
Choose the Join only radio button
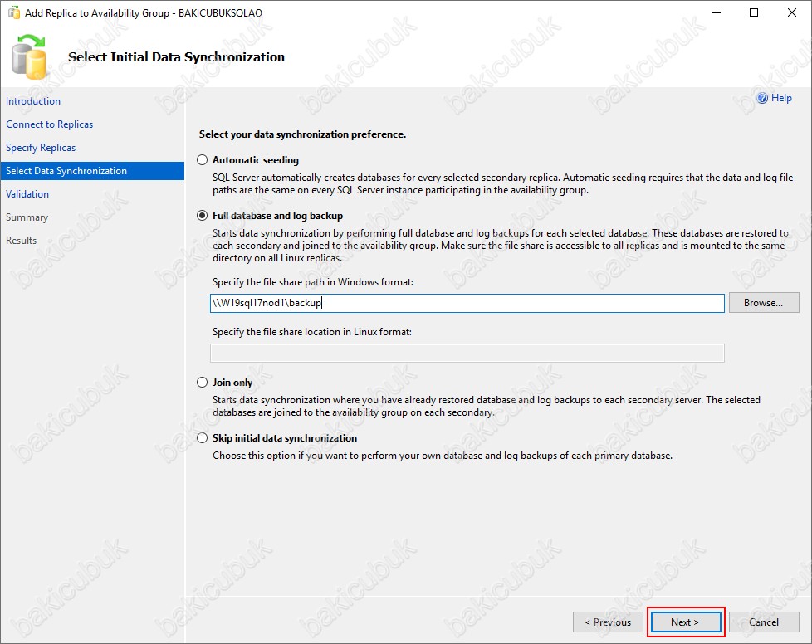(x=202, y=382)
